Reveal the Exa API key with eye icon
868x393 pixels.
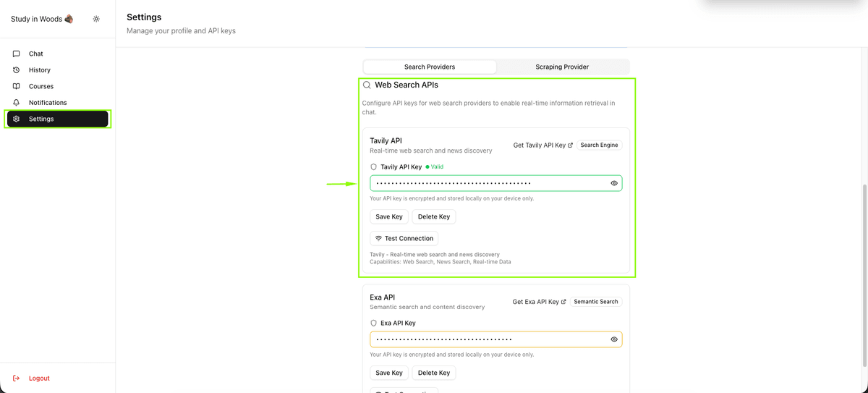coord(614,339)
